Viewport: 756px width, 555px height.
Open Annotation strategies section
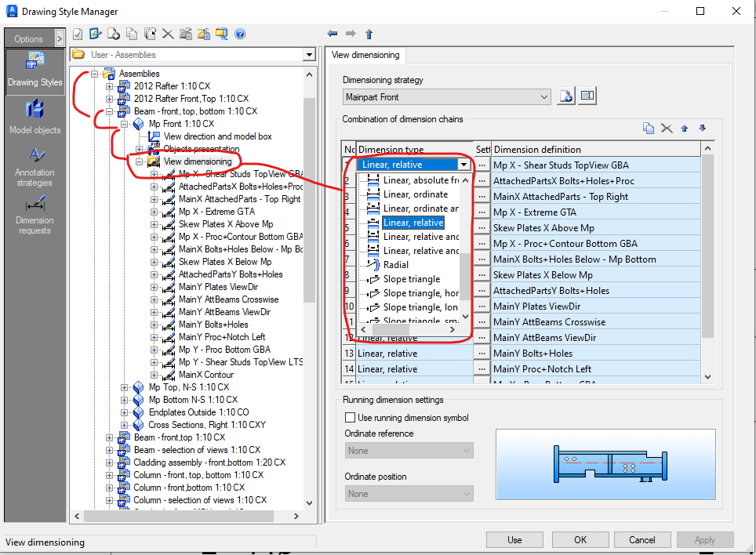pyautogui.click(x=35, y=167)
